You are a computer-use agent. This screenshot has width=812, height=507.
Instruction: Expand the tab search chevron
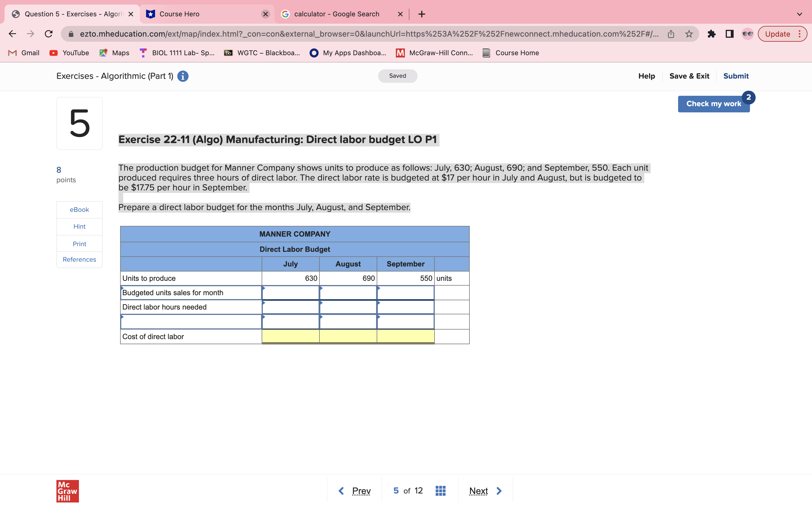(x=799, y=14)
